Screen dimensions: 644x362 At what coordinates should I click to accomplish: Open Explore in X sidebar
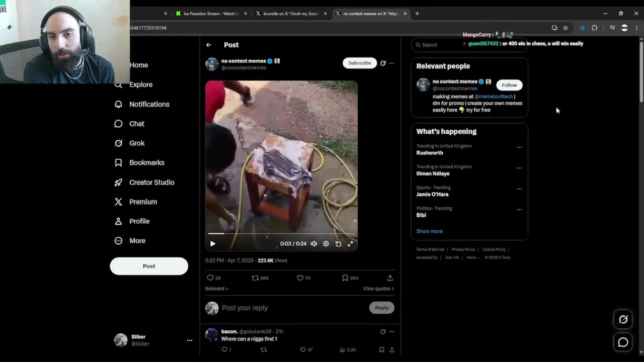pos(134,84)
